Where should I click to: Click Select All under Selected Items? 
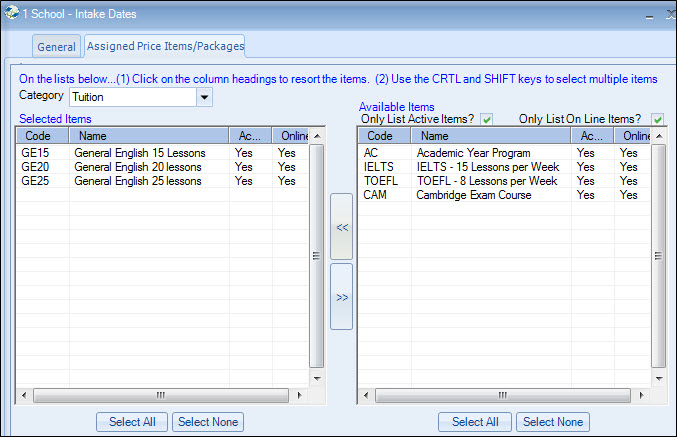pyautogui.click(x=133, y=422)
